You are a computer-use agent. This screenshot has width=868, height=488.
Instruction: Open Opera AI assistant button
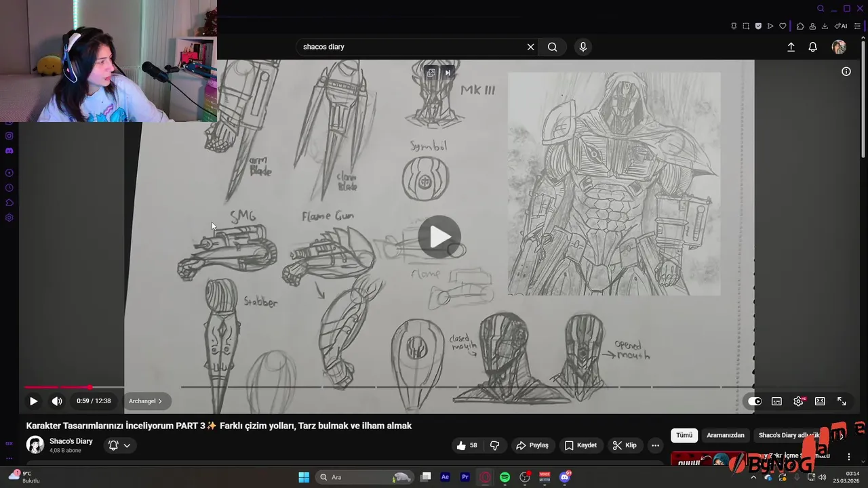coord(841,26)
